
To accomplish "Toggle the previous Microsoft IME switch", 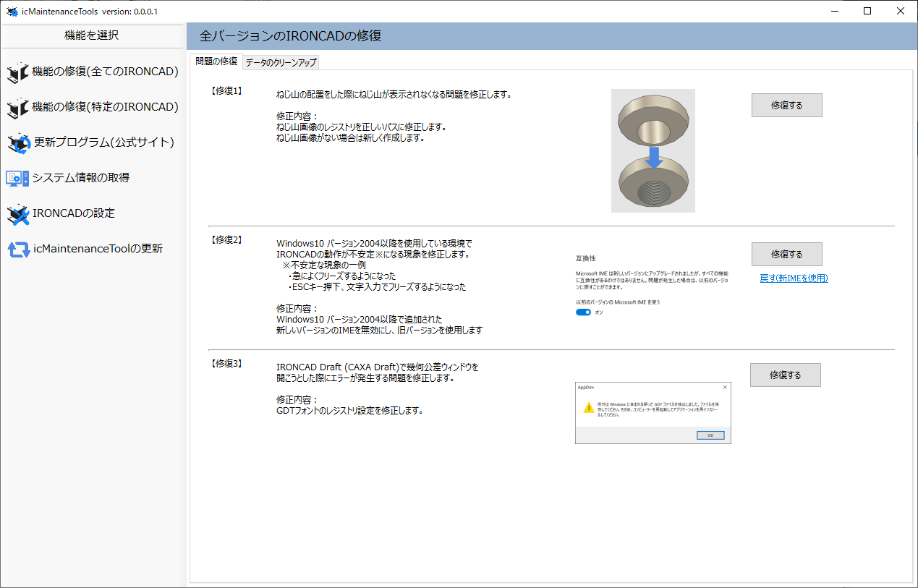I will (x=583, y=312).
